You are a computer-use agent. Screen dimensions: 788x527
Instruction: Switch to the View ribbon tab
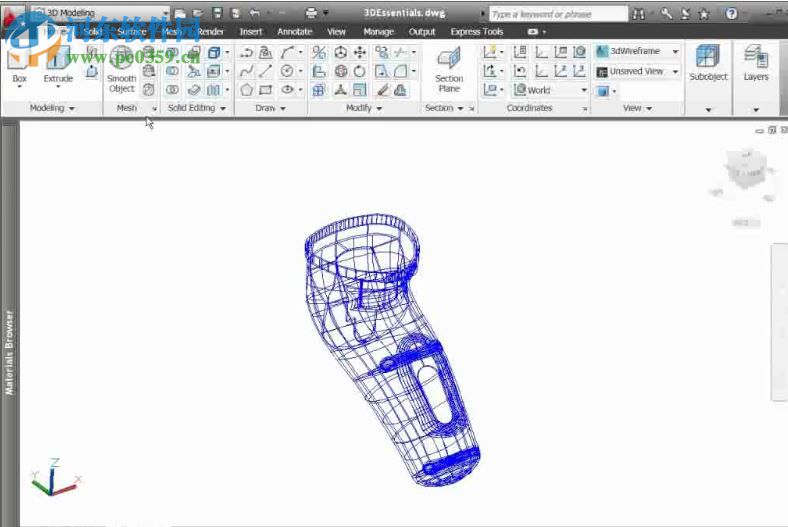point(336,32)
